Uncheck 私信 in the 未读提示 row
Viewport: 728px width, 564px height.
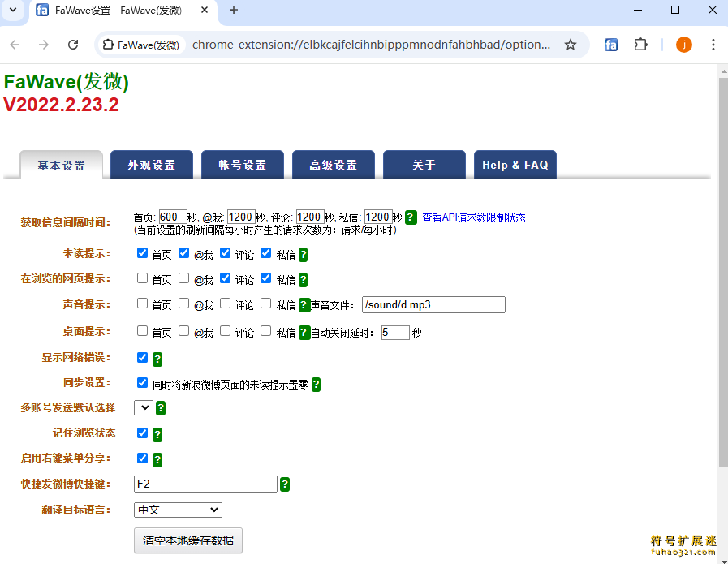(x=265, y=253)
